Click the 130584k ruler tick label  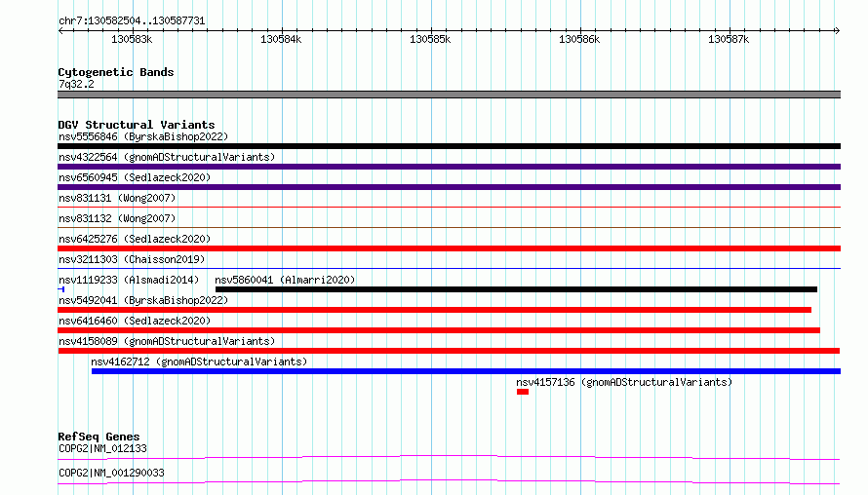tap(281, 39)
